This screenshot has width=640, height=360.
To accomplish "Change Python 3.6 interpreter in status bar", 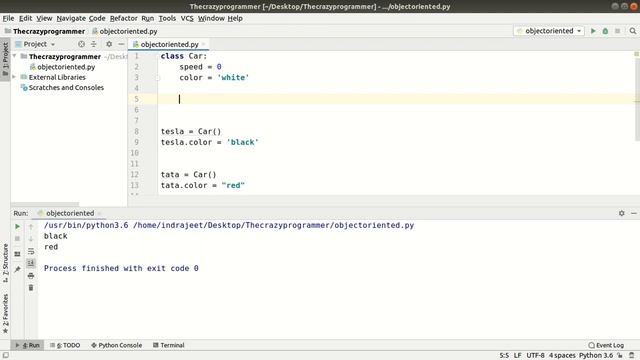I will (596, 356).
